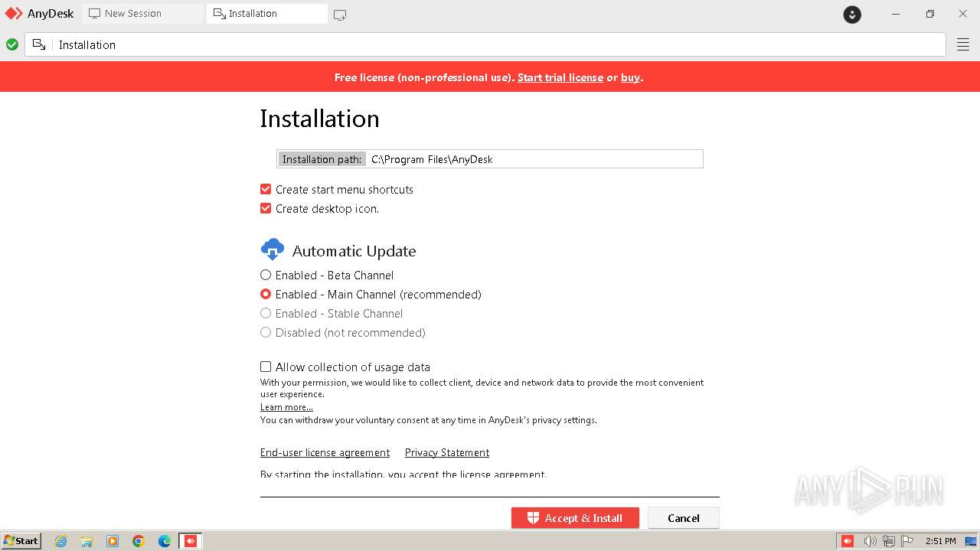Open the hamburger main menu
Viewport: 980px width, 551px height.
963,44
